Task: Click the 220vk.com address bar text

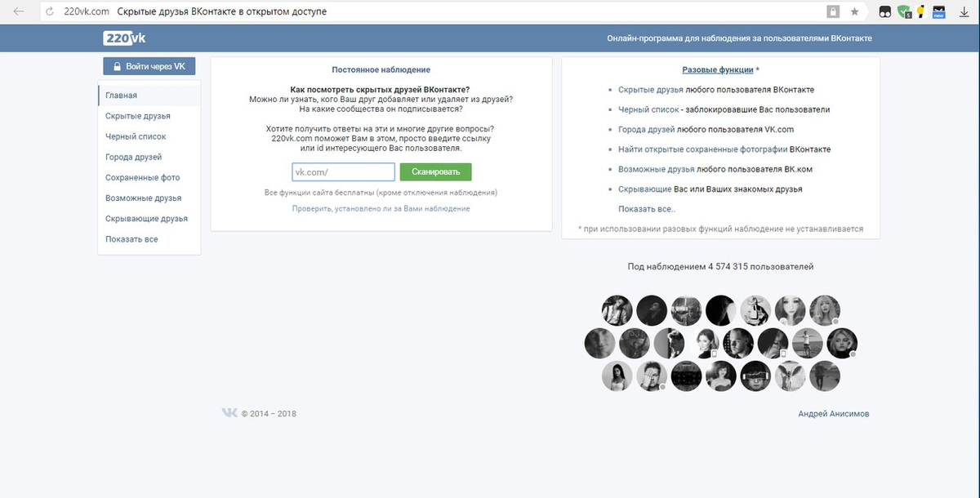Action: pyautogui.click(x=87, y=11)
